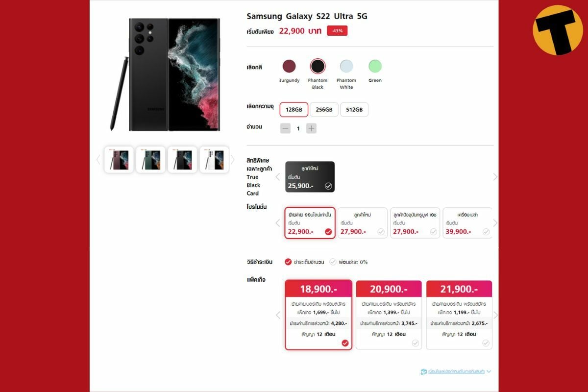Choose the 256GB storage option
The height and width of the screenshot is (392, 588).
(324, 110)
